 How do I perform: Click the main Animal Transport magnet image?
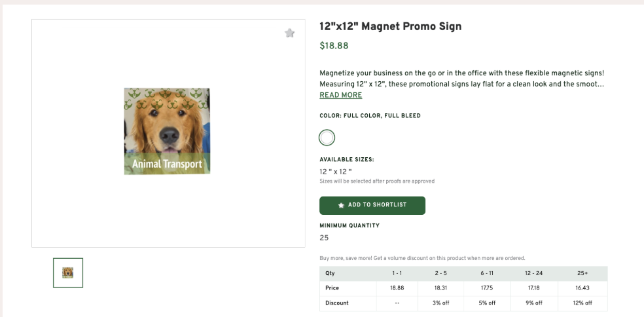point(167,131)
